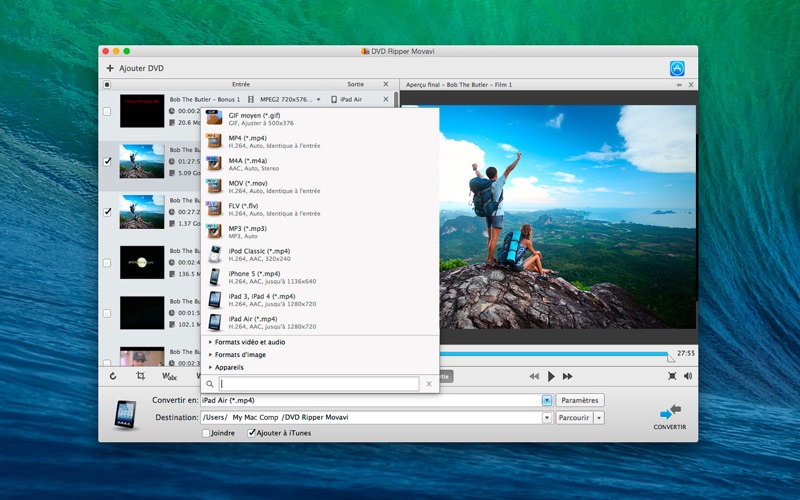Check the Bonus 1 video checkbox
Image resolution: width=800 pixels, height=500 pixels.
click(107, 111)
